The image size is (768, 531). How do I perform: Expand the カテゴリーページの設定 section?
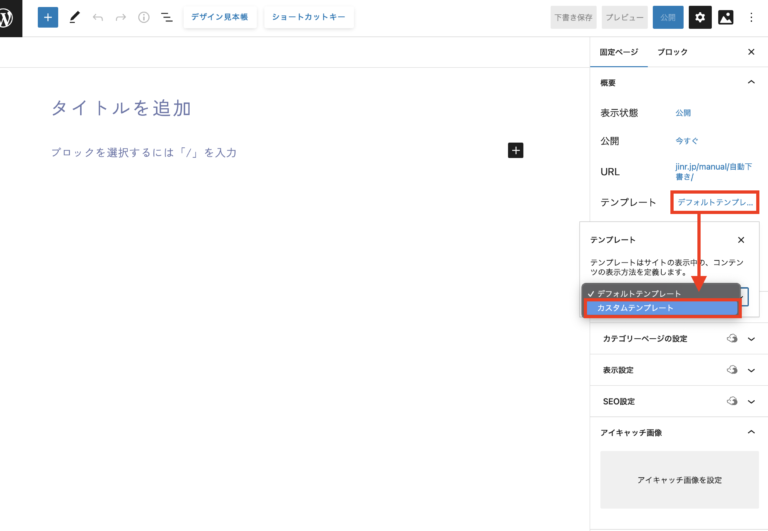(751, 339)
